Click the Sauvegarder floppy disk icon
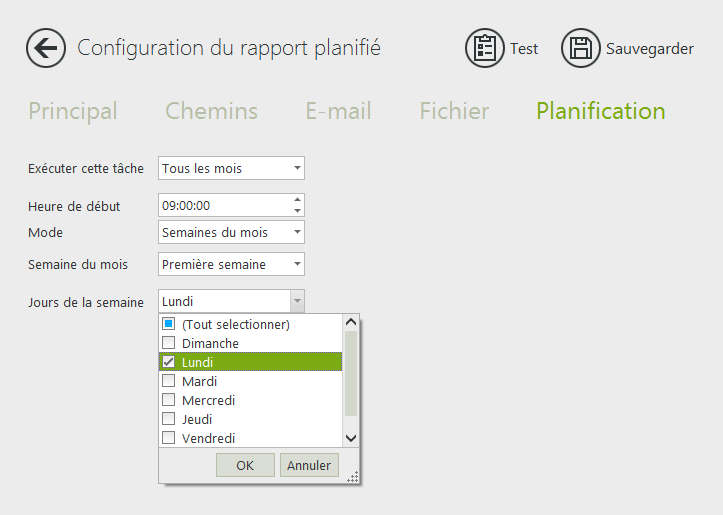The height and width of the screenshot is (515, 723). (581, 48)
